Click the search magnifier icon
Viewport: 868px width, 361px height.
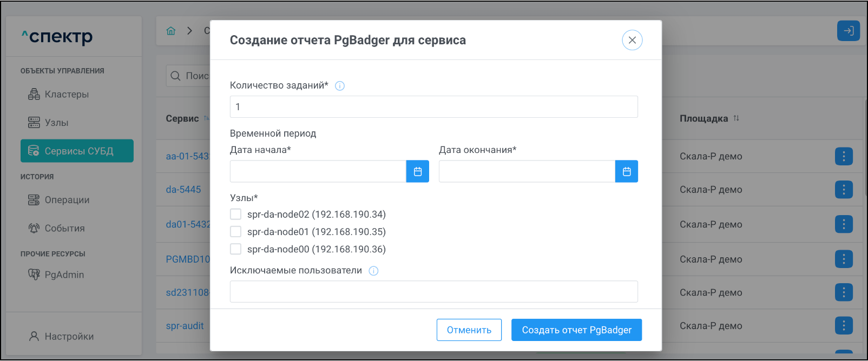point(175,76)
